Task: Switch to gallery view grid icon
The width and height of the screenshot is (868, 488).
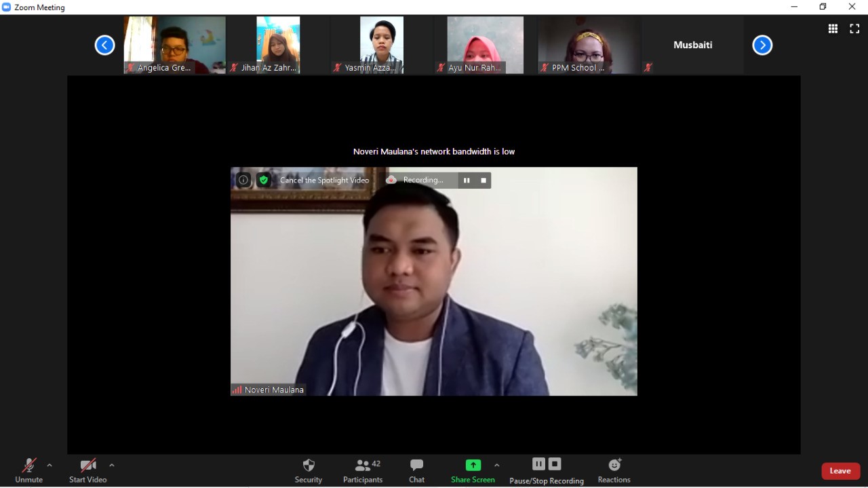Action: [833, 29]
